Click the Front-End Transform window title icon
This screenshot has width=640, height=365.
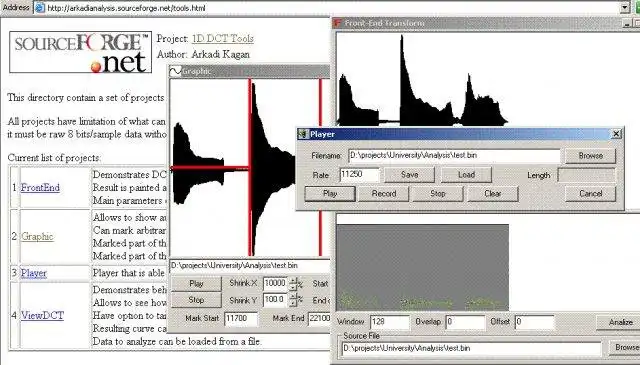pos(338,23)
